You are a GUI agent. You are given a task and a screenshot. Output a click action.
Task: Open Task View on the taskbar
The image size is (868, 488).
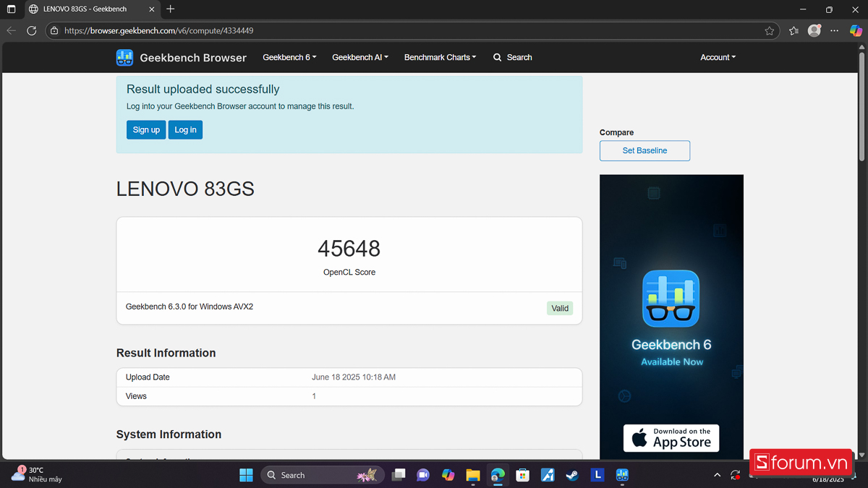pyautogui.click(x=399, y=475)
